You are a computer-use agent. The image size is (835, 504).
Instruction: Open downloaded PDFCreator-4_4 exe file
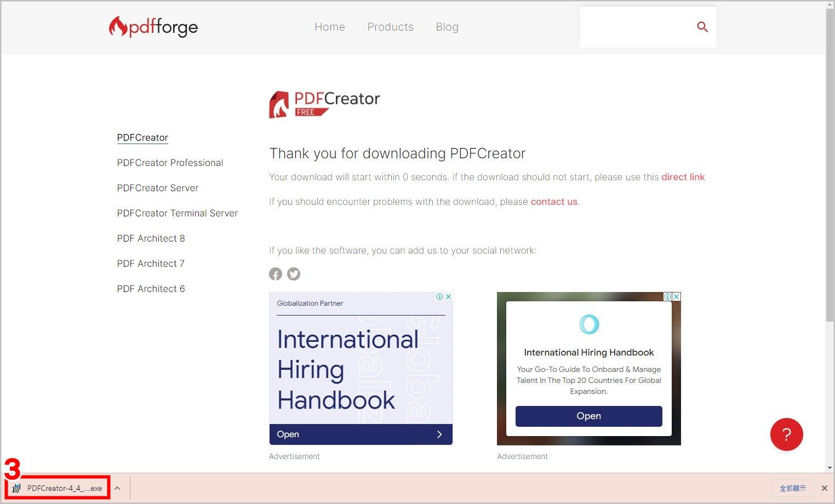pos(58,488)
